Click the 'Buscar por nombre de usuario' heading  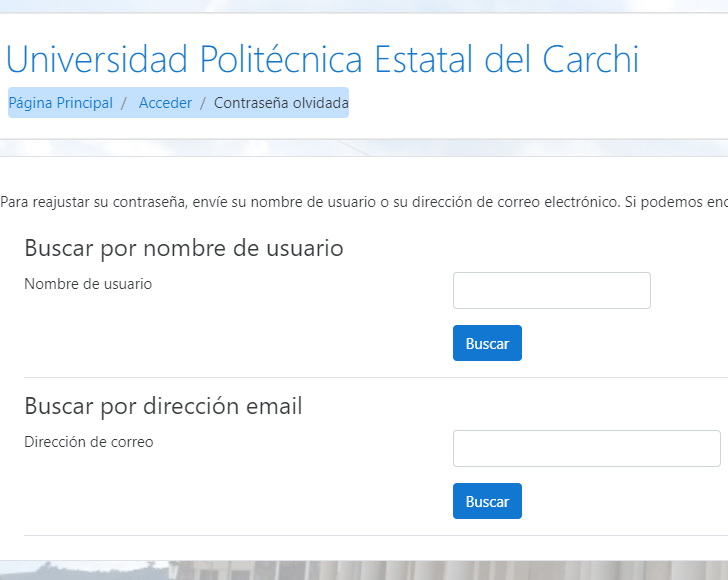[183, 248]
